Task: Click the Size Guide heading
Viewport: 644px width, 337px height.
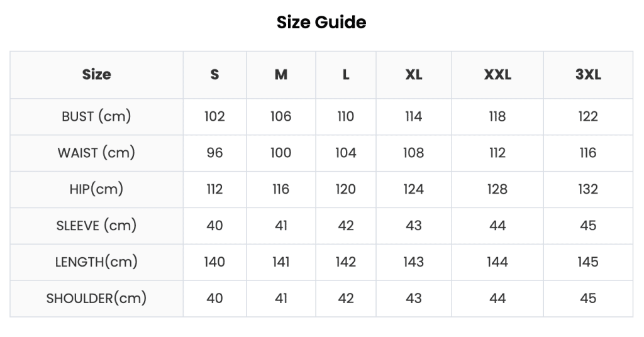Action: (321, 22)
